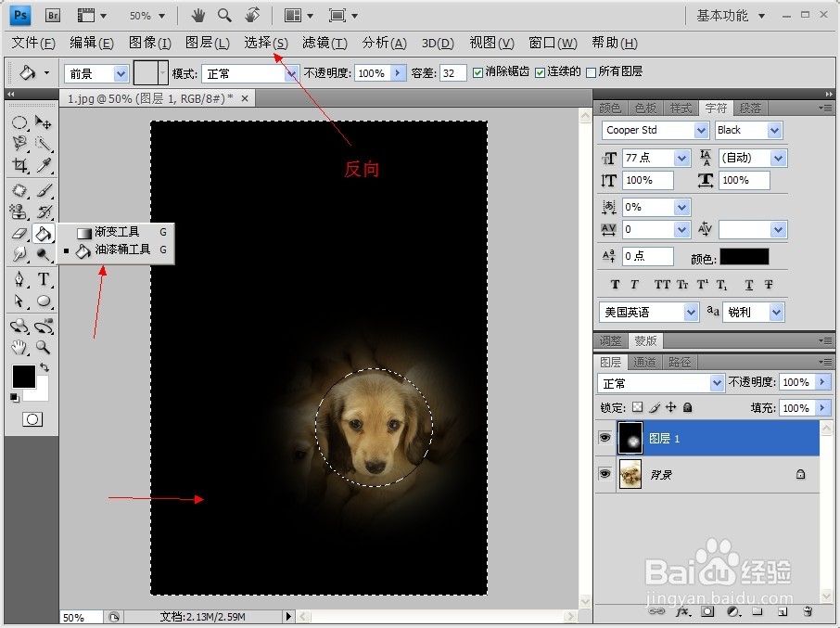Toggle the anti-alias checkbox
Viewport: 840px width, 628px height.
click(x=477, y=72)
